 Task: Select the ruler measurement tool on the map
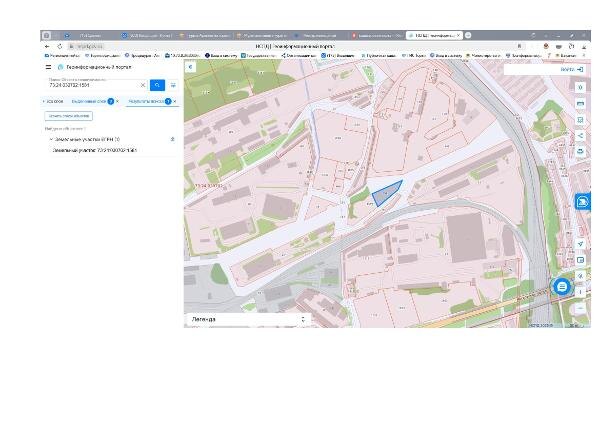[x=580, y=104]
